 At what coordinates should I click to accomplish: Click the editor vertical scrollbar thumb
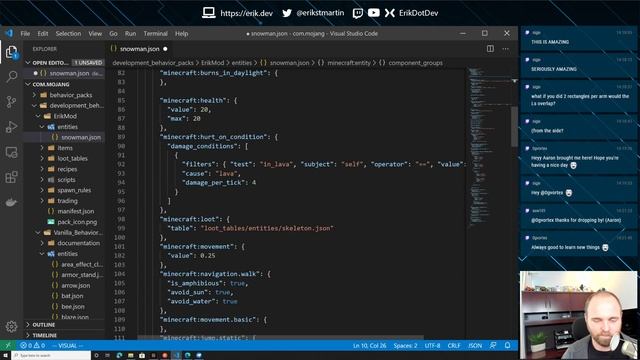tap(514, 126)
